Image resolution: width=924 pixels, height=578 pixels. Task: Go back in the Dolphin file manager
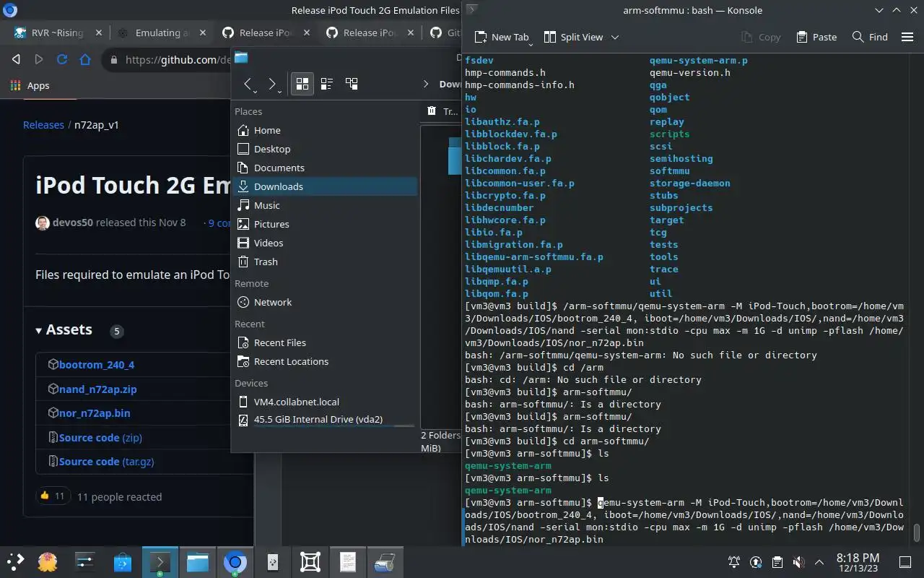pyautogui.click(x=248, y=85)
